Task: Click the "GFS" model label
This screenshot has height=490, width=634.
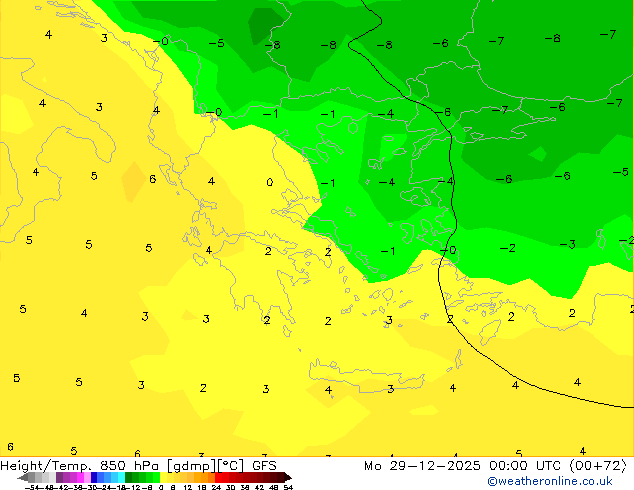Action: (264, 465)
